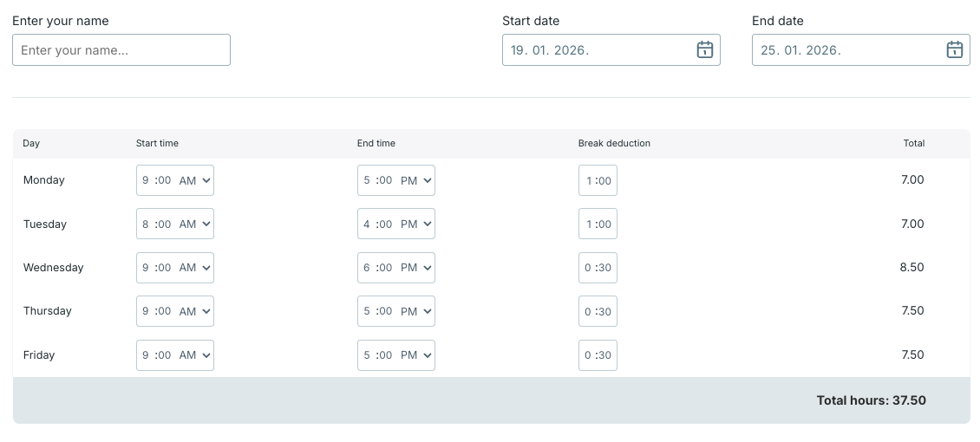Open Friday start time AM/PM dropdown
Image resolution: width=980 pixels, height=442 pixels.
[x=195, y=355]
